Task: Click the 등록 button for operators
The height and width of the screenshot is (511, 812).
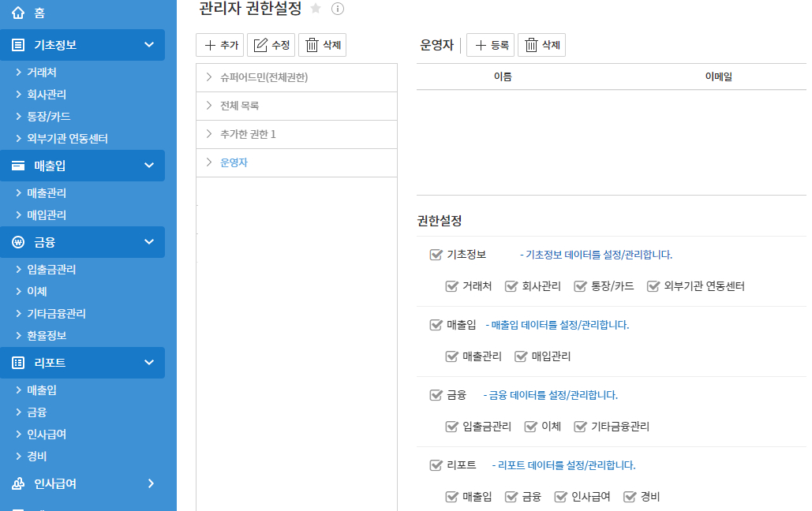Action: [x=490, y=46]
